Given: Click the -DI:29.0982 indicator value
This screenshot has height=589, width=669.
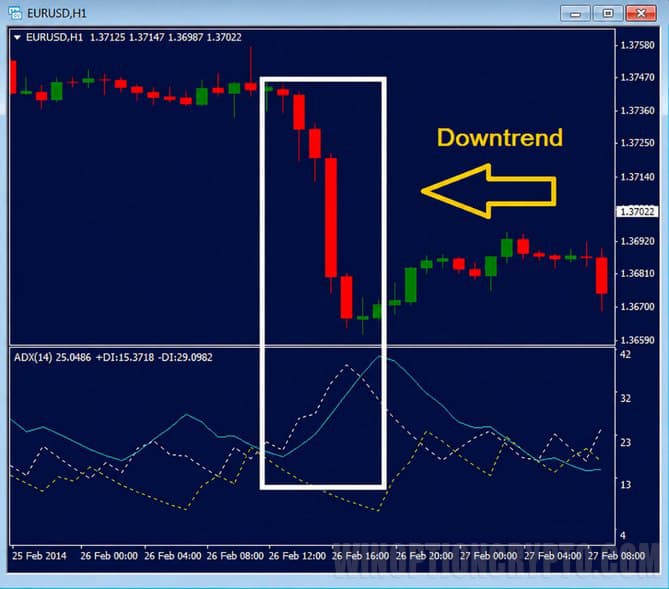Looking at the screenshot, I should [x=185, y=357].
